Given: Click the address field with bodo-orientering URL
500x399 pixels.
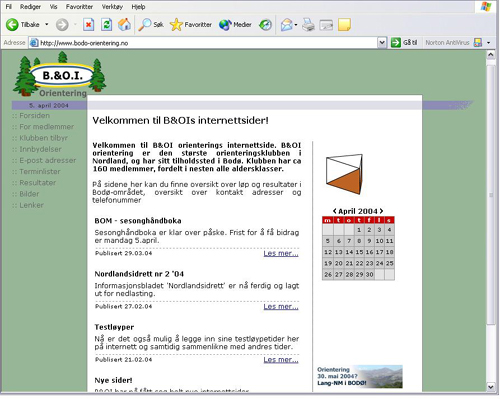Looking at the screenshot, I should [x=208, y=43].
